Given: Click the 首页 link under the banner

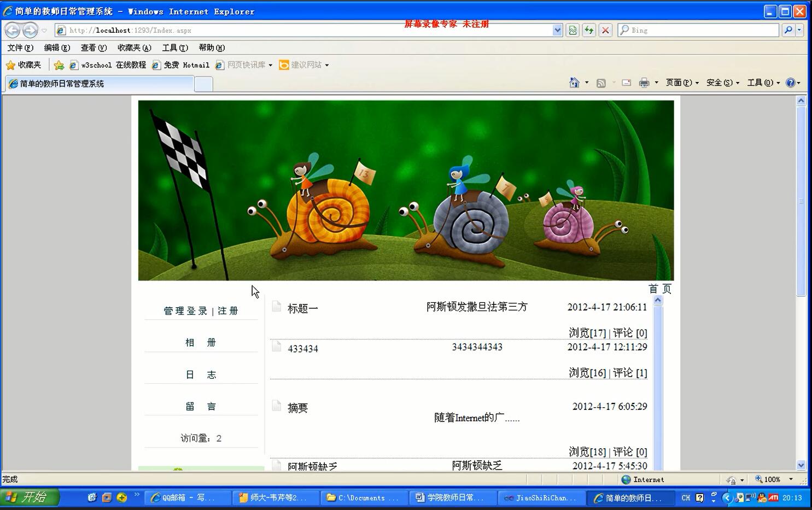Looking at the screenshot, I should 660,289.
